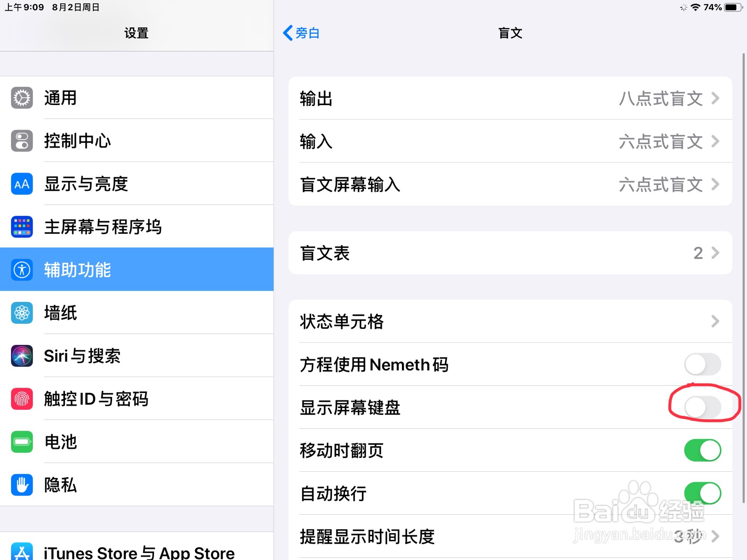Tap the 墙纸 flower icon
The width and height of the screenshot is (747, 560).
point(22,313)
